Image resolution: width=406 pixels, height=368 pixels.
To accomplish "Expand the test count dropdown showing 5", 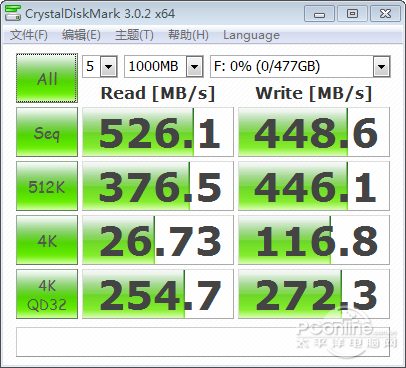I will tap(109, 66).
